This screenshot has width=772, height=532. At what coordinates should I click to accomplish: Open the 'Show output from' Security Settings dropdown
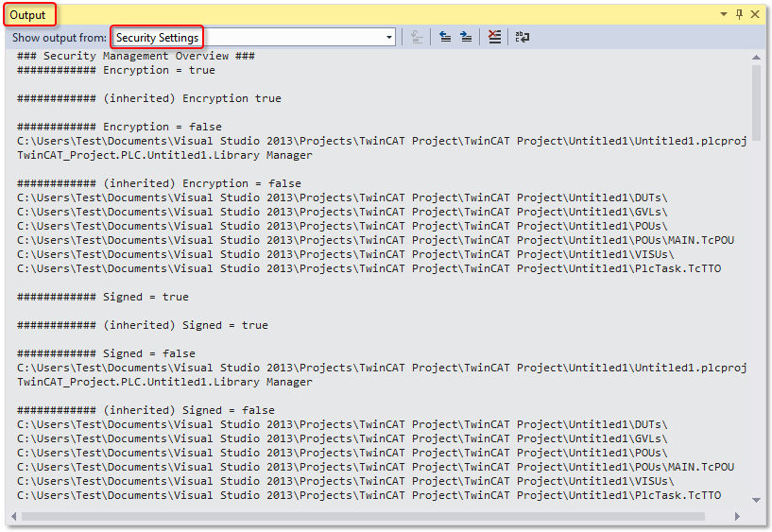pyautogui.click(x=253, y=38)
